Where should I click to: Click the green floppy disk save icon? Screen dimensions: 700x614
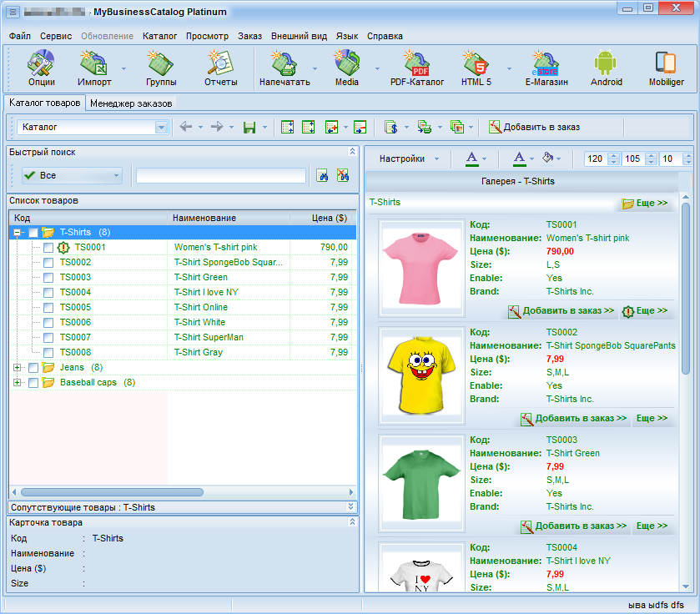coord(249,128)
